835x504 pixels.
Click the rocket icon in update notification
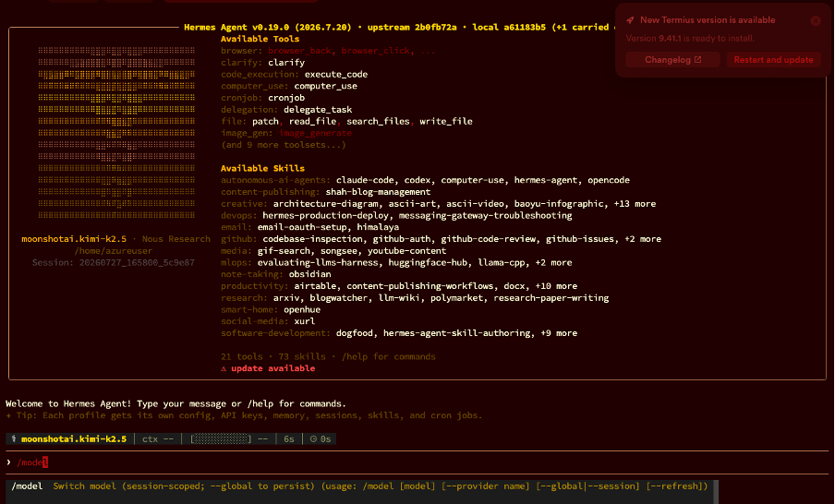point(630,20)
